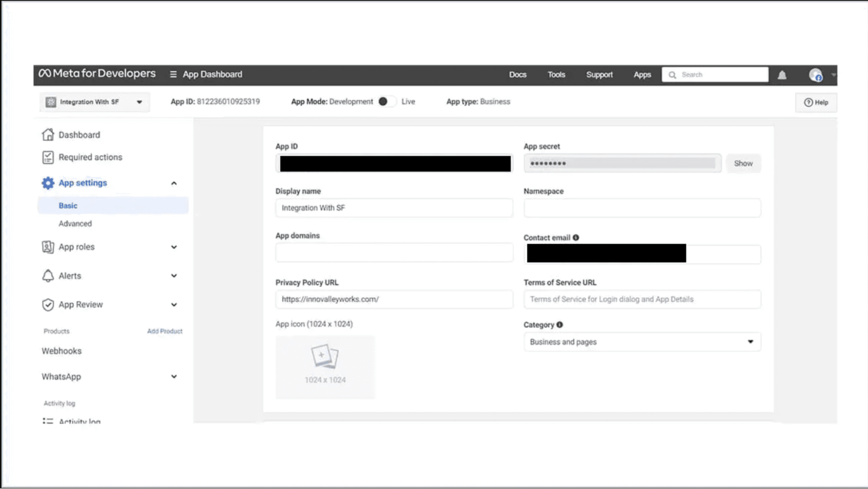
Task: Open the profile avatar menu
Action: (x=816, y=75)
